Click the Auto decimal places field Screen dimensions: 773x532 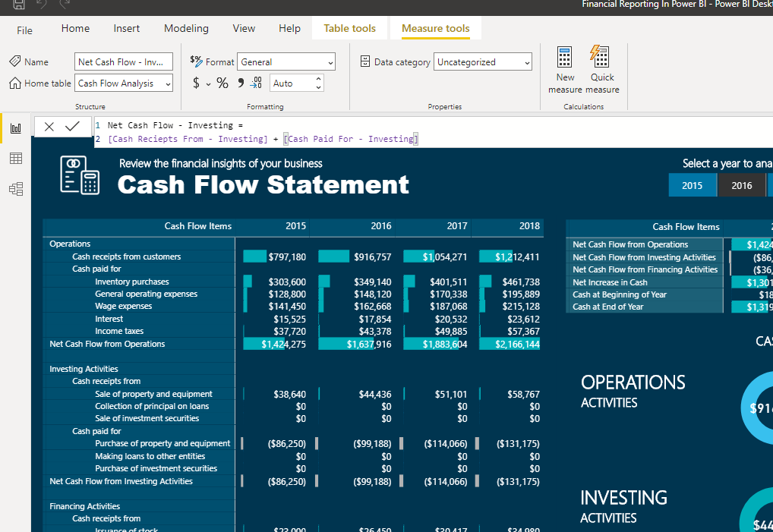292,83
